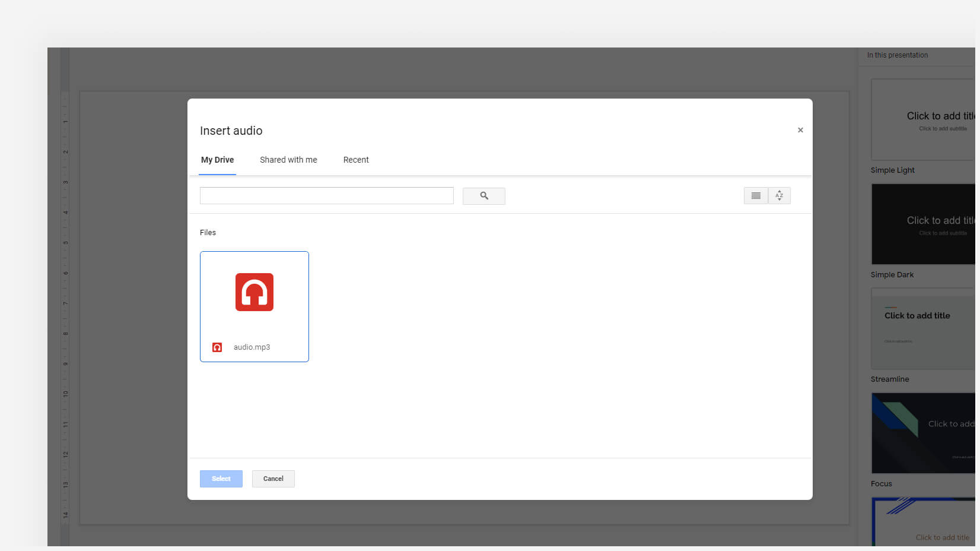Click the blue-striped theme below Focus
This screenshot has width=980, height=551.
click(x=923, y=522)
